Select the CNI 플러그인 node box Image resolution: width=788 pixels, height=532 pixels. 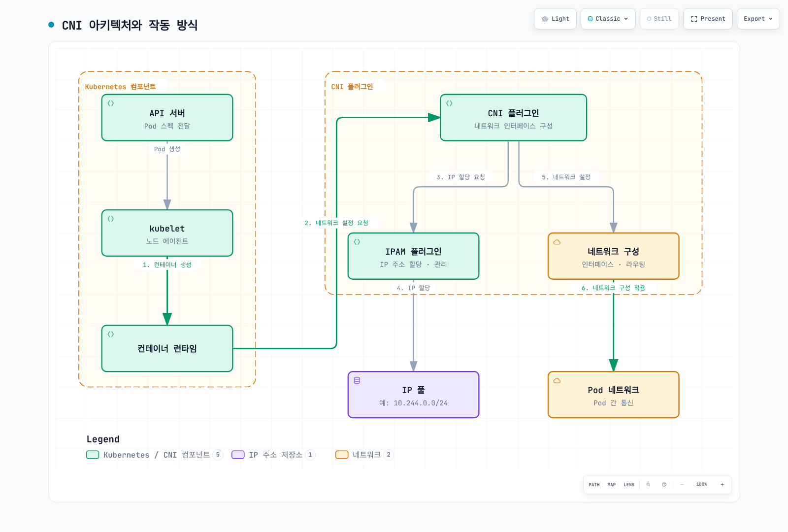tap(513, 118)
